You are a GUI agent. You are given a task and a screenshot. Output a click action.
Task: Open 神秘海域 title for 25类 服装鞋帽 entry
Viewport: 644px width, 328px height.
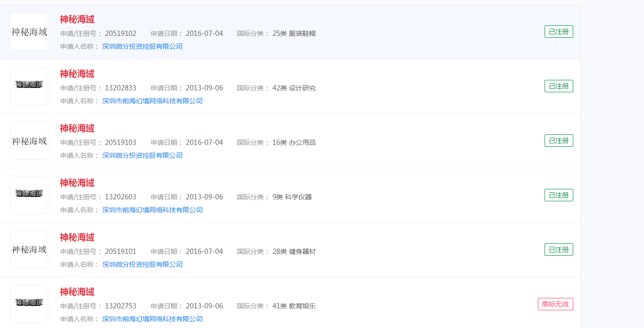point(77,20)
